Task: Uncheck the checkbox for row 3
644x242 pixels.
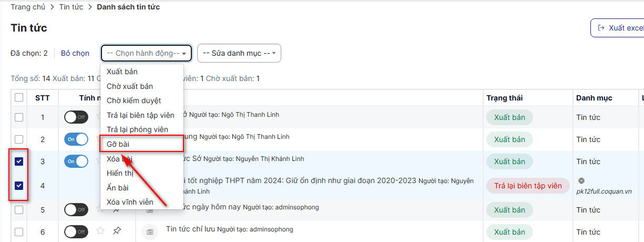Action: tap(19, 162)
